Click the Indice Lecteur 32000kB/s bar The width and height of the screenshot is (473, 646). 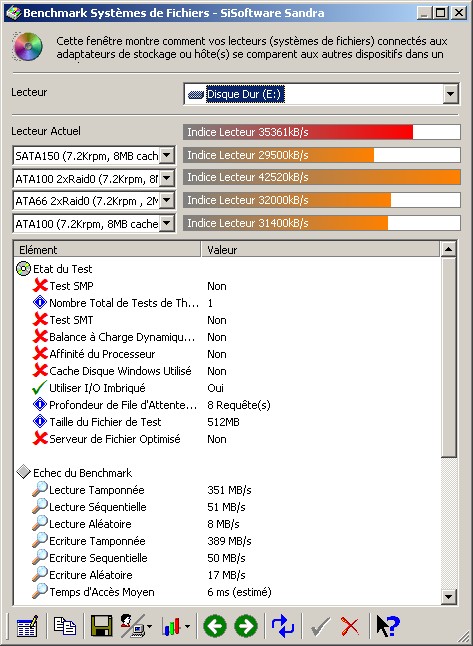click(x=321, y=200)
